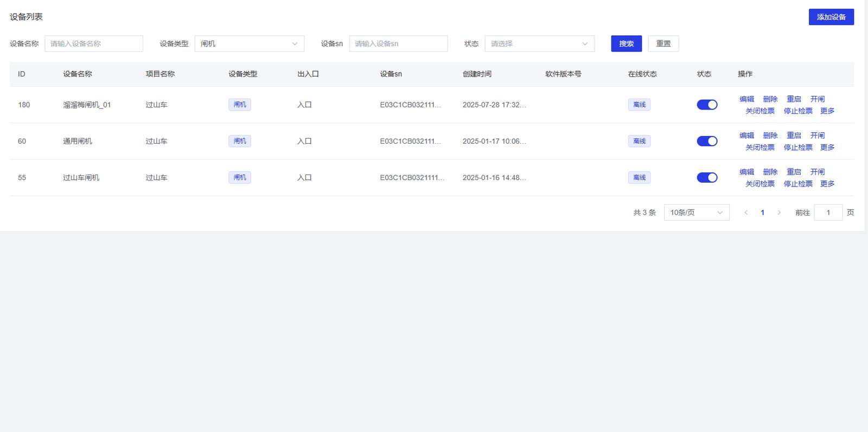Click 停止检票 for device 溜溜梅闸机_01
This screenshot has height=432, width=868.
[798, 111]
